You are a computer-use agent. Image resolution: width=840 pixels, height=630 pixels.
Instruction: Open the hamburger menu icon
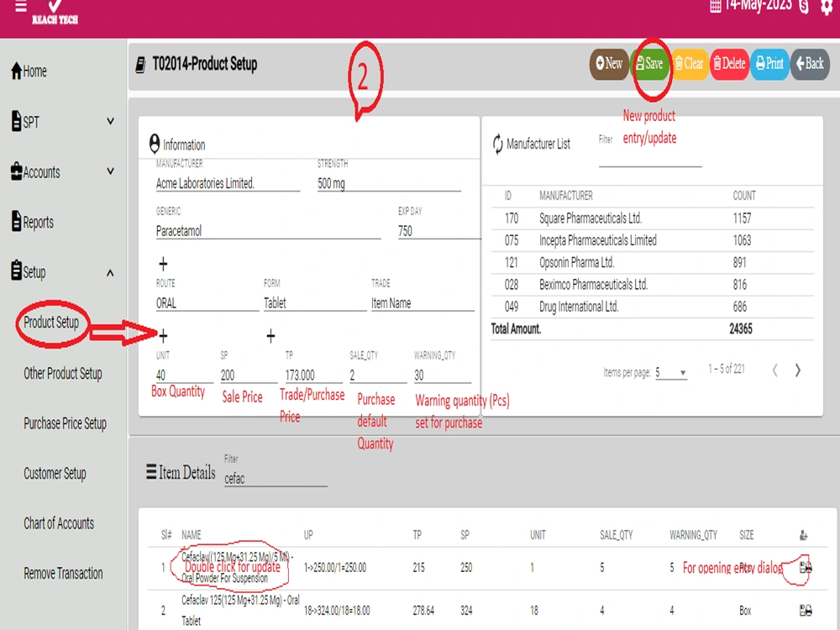[20, 7]
